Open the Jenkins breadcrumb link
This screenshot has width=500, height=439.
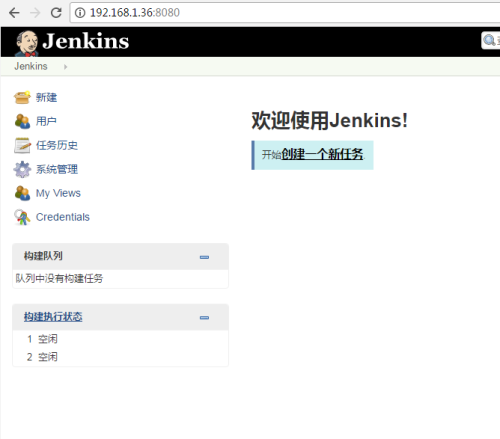pyautogui.click(x=31, y=66)
